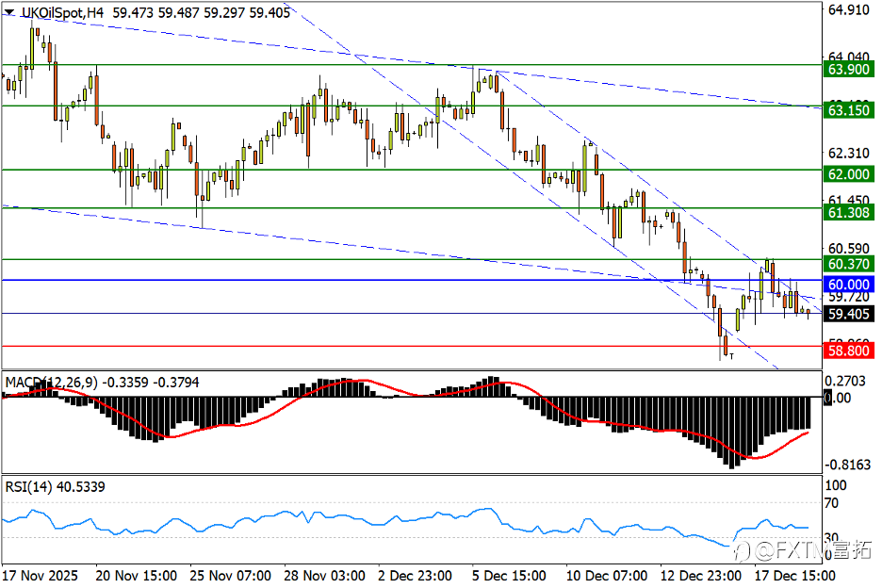This screenshot has height=588, width=882.
Task: Select the green 63.150 price level label
Action: 849,109
